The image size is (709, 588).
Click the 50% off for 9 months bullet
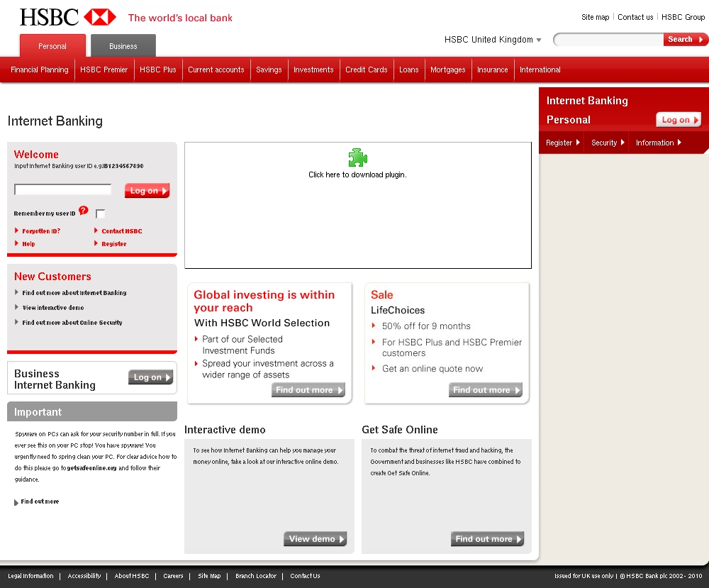tap(426, 326)
